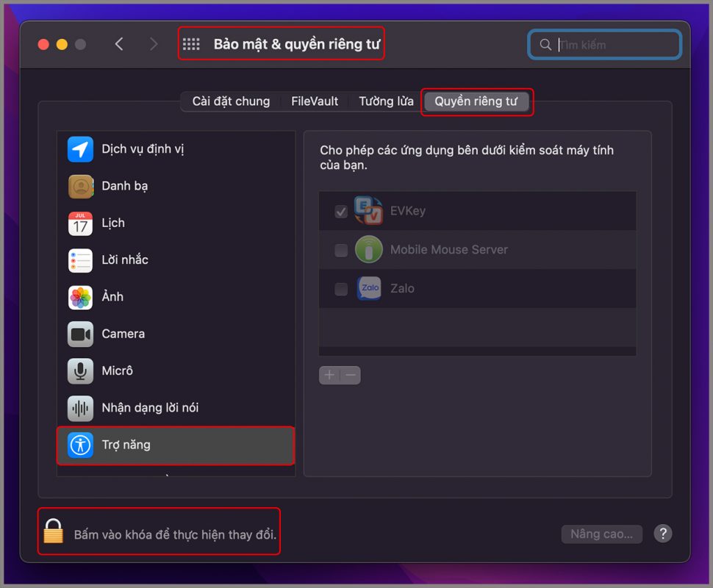Select the Camera icon in sidebar

[81, 334]
